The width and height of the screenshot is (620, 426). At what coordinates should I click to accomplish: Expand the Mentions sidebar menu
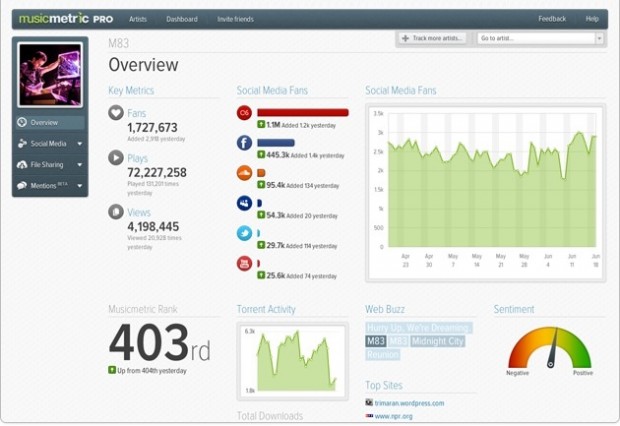tap(79, 186)
